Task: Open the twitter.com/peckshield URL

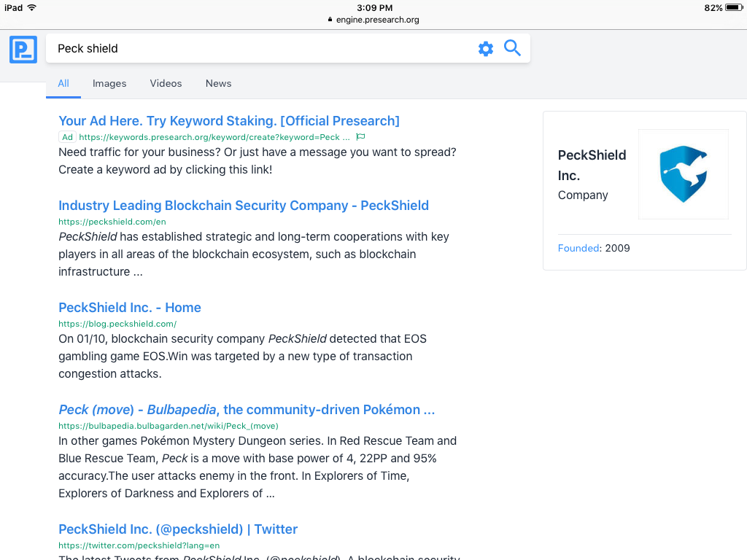Action: [x=139, y=545]
